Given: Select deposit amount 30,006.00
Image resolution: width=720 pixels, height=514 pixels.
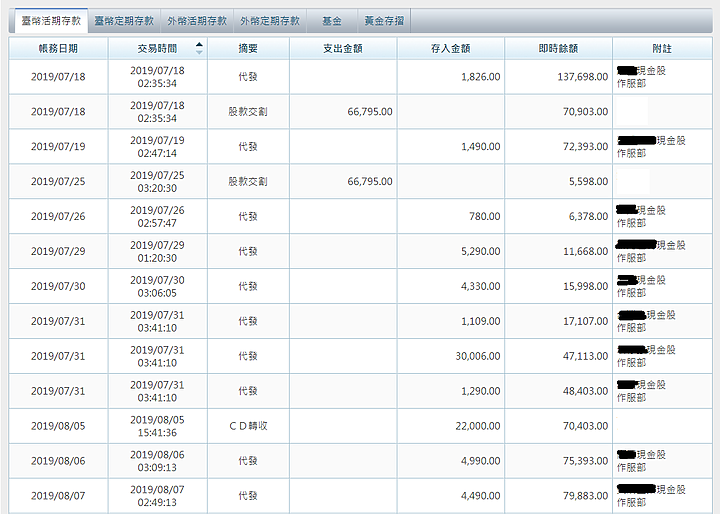Looking at the screenshot, I should [x=478, y=356].
